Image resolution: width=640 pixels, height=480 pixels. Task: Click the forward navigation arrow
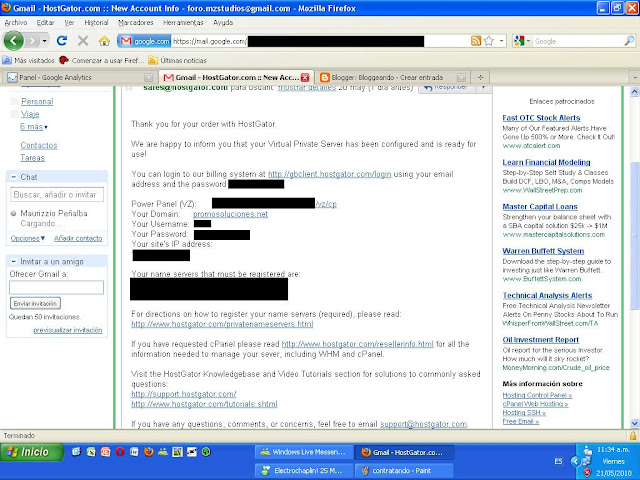click(32, 41)
